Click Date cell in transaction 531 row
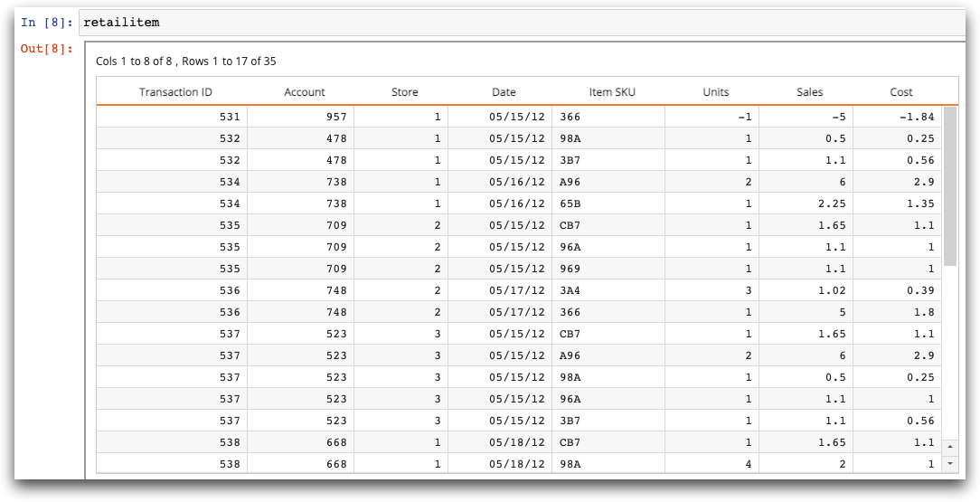Viewport: 980px width, 502px height. [x=500, y=117]
